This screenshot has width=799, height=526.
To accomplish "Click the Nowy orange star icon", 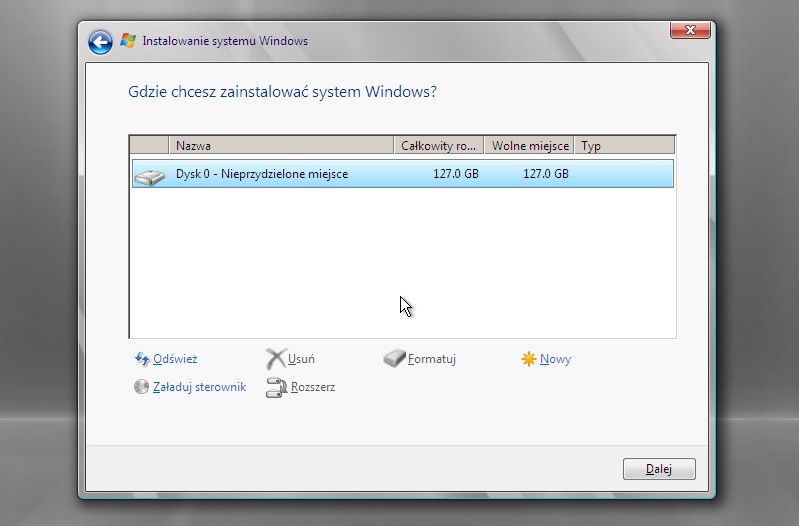I will [528, 359].
